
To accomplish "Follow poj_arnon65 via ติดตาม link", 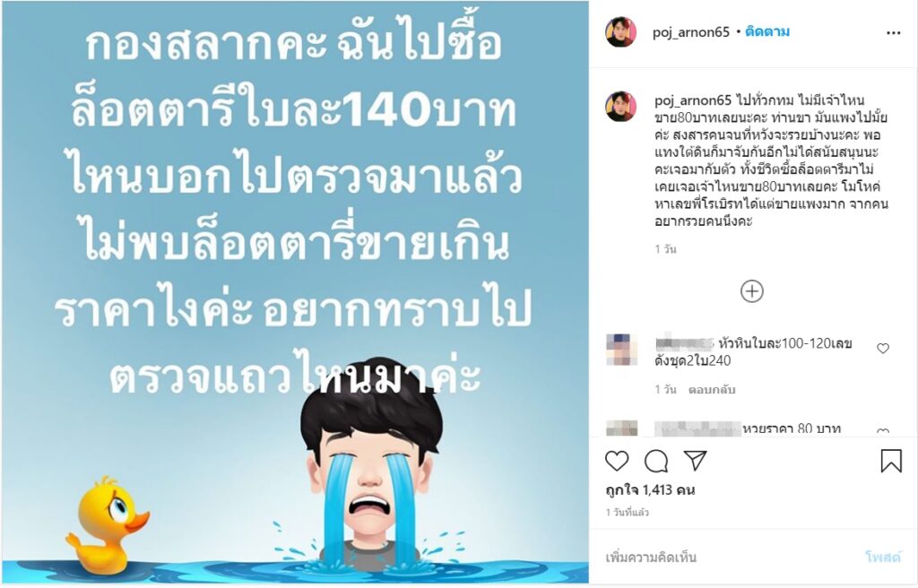I will tap(767, 31).
